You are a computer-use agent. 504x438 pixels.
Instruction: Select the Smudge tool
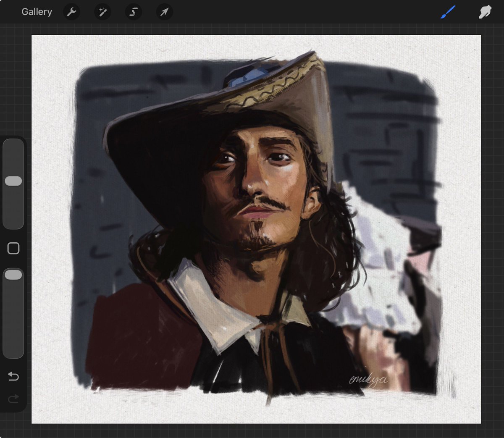(x=485, y=12)
